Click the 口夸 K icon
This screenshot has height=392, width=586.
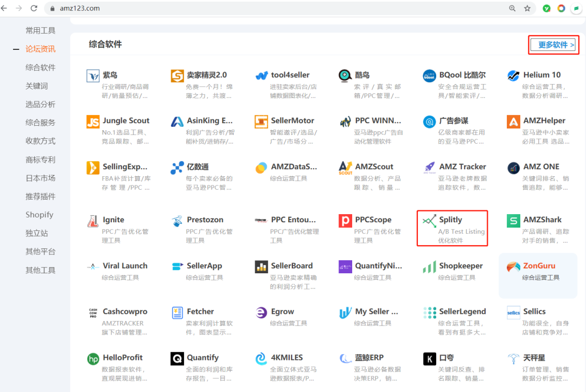(x=429, y=359)
